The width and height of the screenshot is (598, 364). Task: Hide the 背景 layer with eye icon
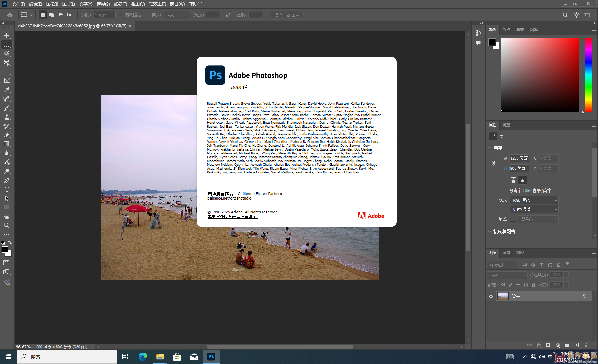491,296
